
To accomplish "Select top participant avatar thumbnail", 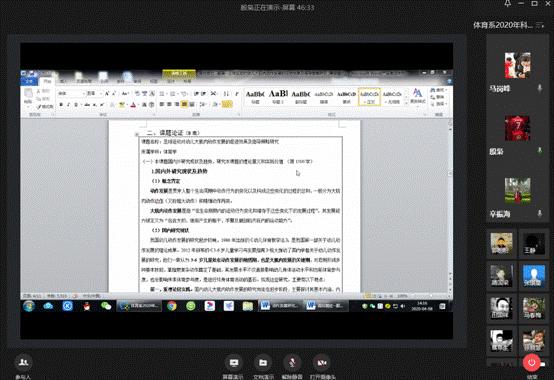I will [x=517, y=65].
